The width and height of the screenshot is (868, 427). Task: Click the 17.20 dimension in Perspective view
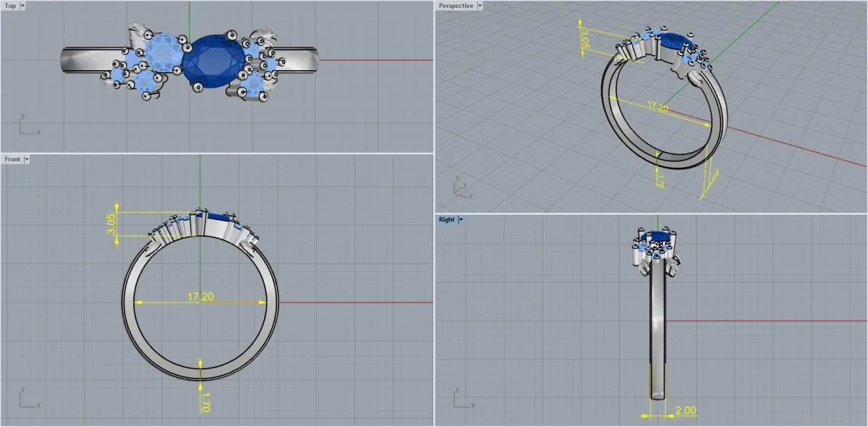click(x=657, y=107)
